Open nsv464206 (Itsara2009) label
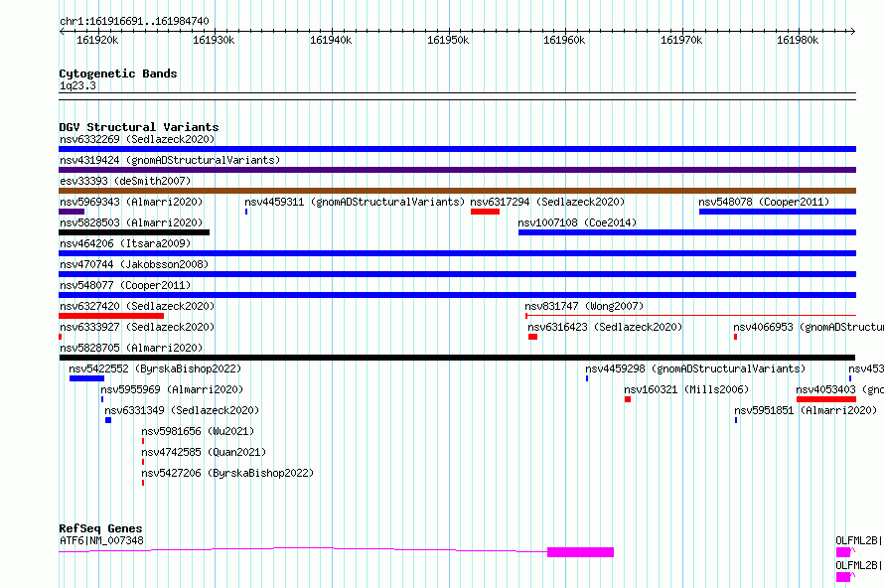 click(x=125, y=243)
